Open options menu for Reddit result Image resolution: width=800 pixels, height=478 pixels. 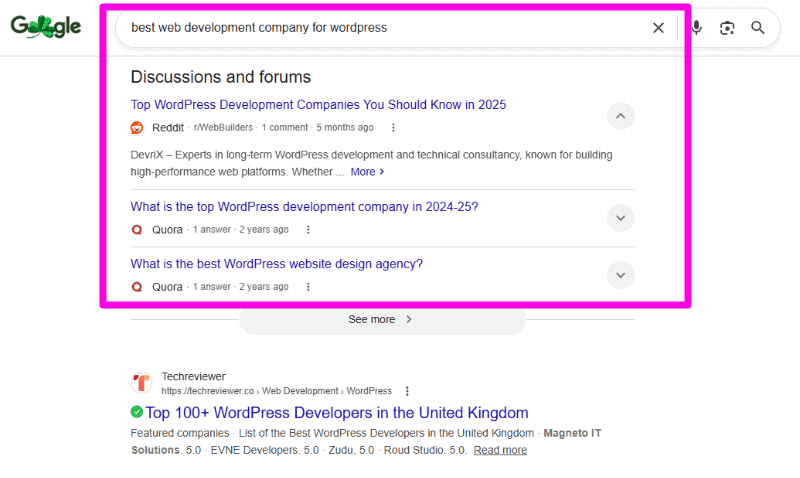click(x=393, y=128)
